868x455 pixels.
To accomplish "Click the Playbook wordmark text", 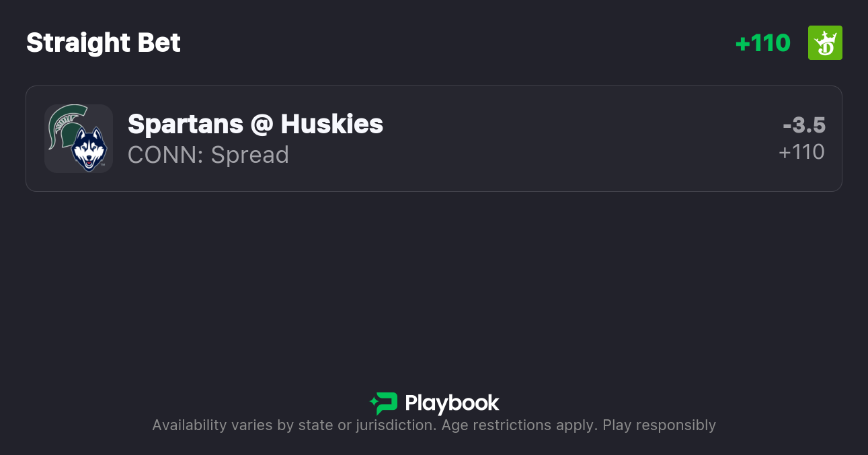I will pos(452,403).
